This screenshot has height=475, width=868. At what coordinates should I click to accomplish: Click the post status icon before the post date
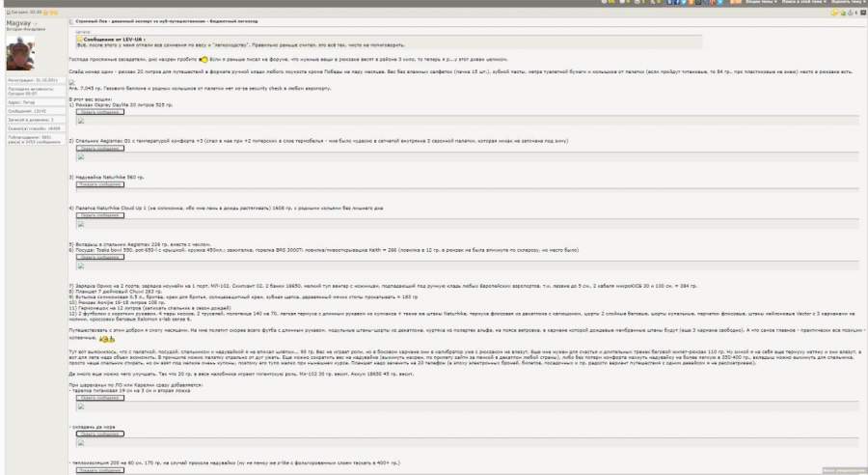tap(9, 12)
